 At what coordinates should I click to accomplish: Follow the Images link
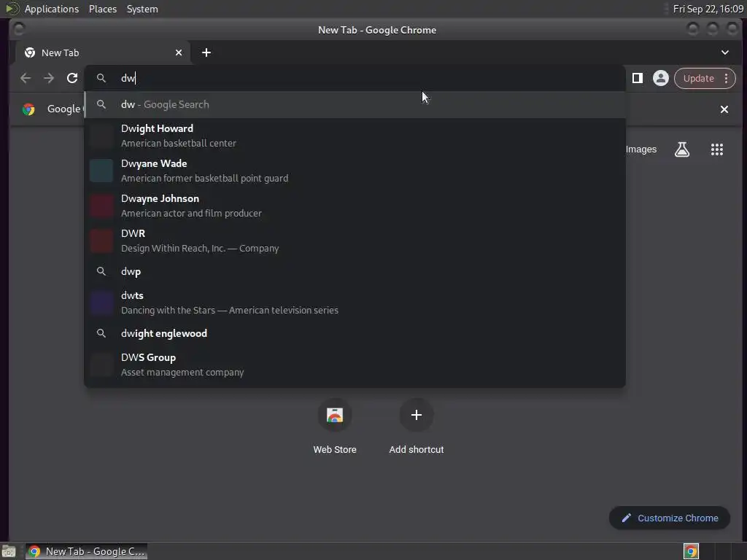(640, 149)
